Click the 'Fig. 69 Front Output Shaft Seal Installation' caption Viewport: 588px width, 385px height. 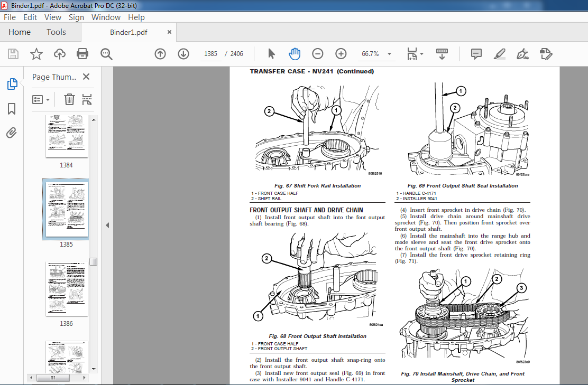[463, 186]
